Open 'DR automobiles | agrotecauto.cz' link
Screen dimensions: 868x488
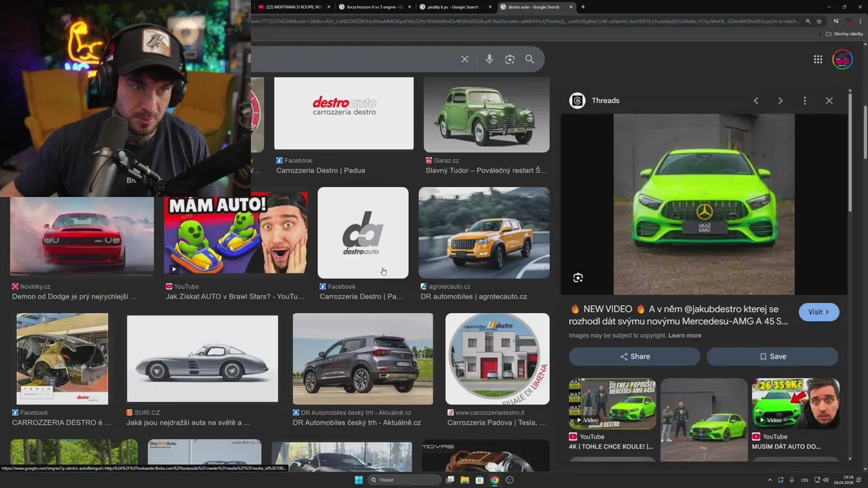coord(473,297)
